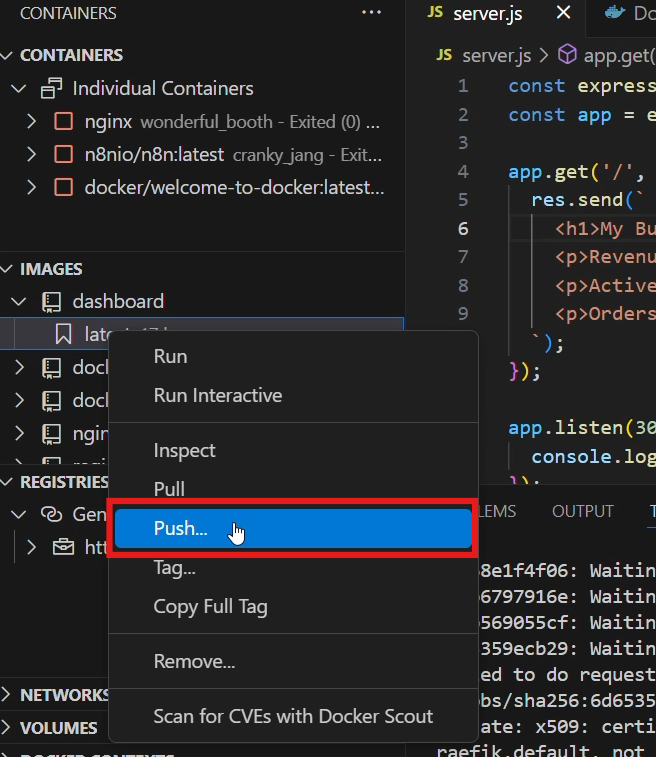Click line number 6 in the editor
The image size is (656, 757).
pos(463,229)
